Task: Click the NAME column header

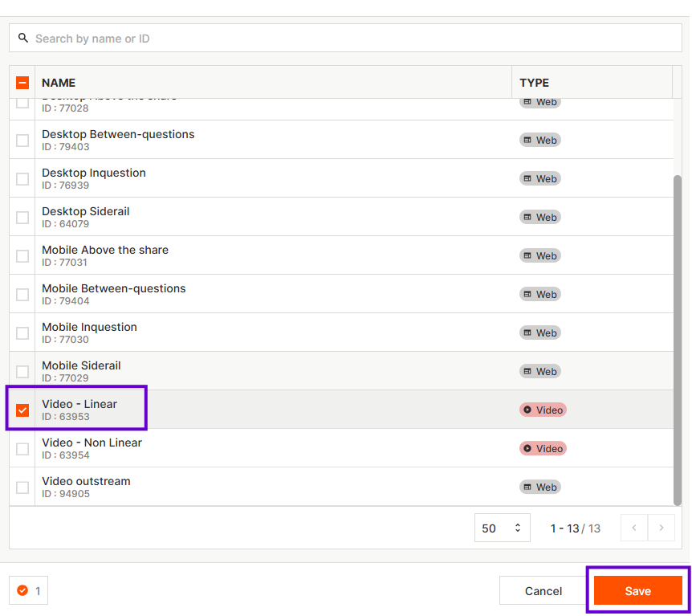Action: 59,82
